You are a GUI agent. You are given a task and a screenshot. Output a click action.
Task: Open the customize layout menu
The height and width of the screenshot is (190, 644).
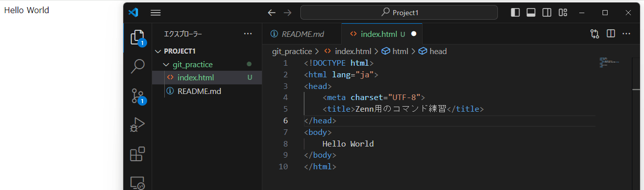563,13
